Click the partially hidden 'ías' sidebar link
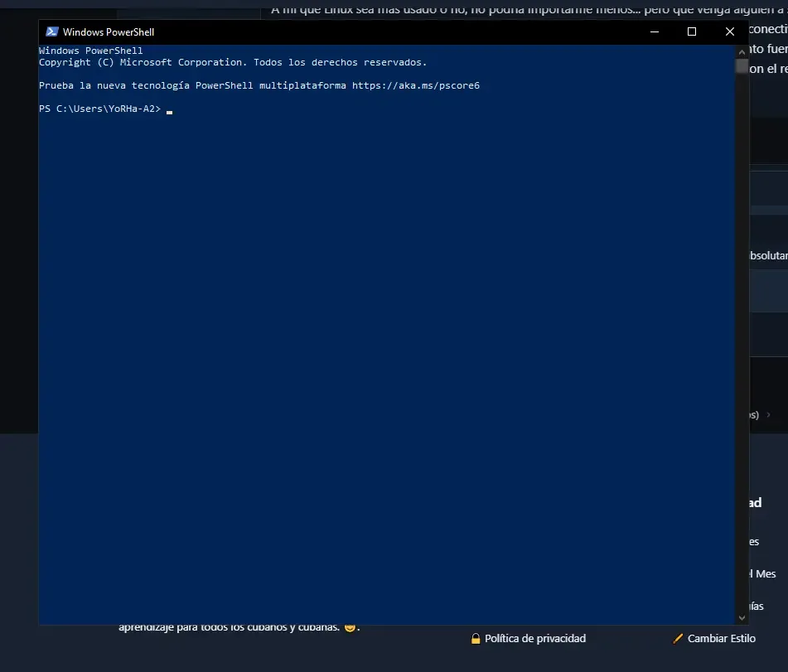 757,607
